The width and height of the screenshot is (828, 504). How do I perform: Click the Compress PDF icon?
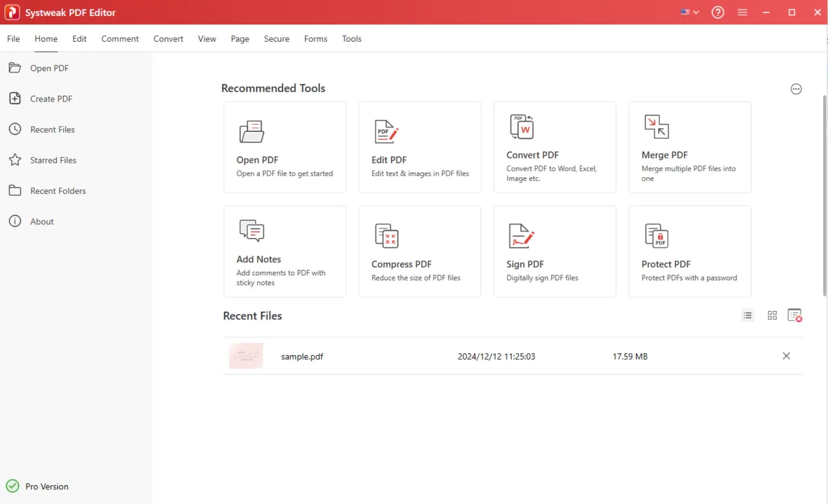(387, 236)
